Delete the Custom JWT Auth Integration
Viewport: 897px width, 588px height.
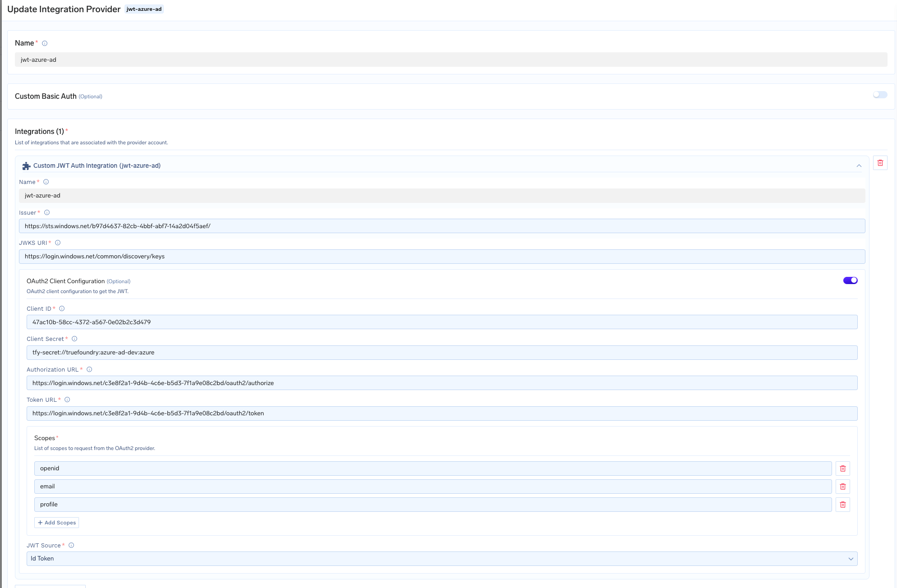(x=880, y=163)
